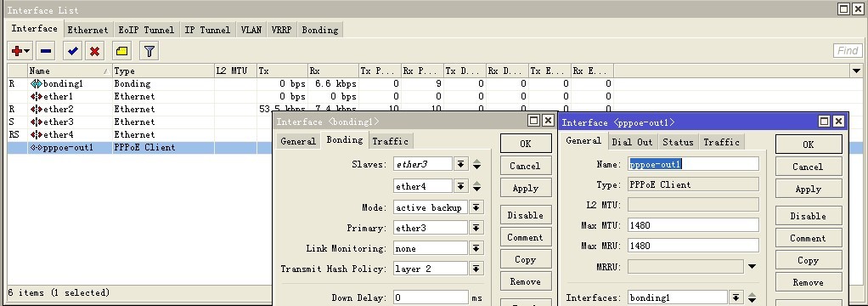This screenshot has width=868, height=306.
Task: Click Copy in pppoe-out1 window
Action: [809, 260]
